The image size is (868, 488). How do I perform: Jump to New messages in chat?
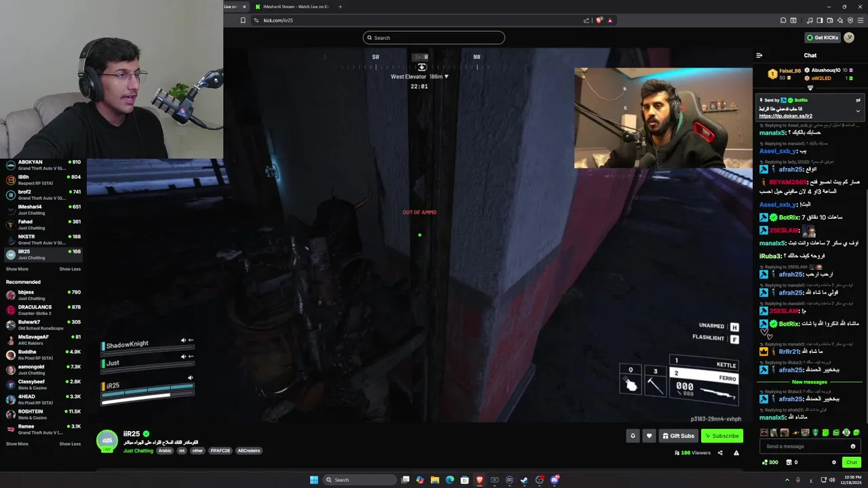click(809, 382)
